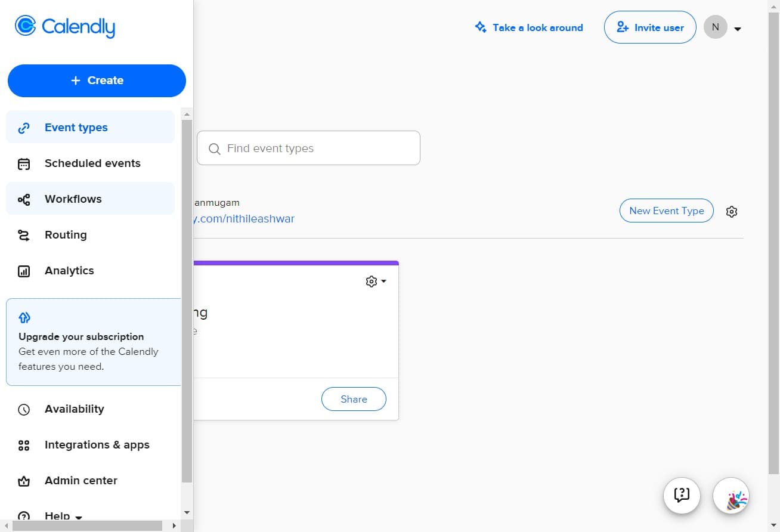Click the Calendly logo
This screenshot has width=780, height=532.
coord(64,26)
